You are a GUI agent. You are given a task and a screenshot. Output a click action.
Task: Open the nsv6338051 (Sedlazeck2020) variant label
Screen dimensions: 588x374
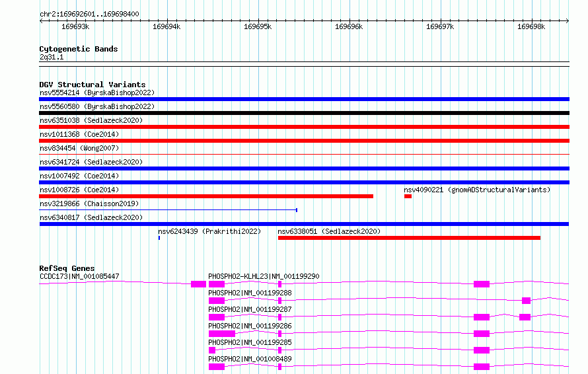329,231
